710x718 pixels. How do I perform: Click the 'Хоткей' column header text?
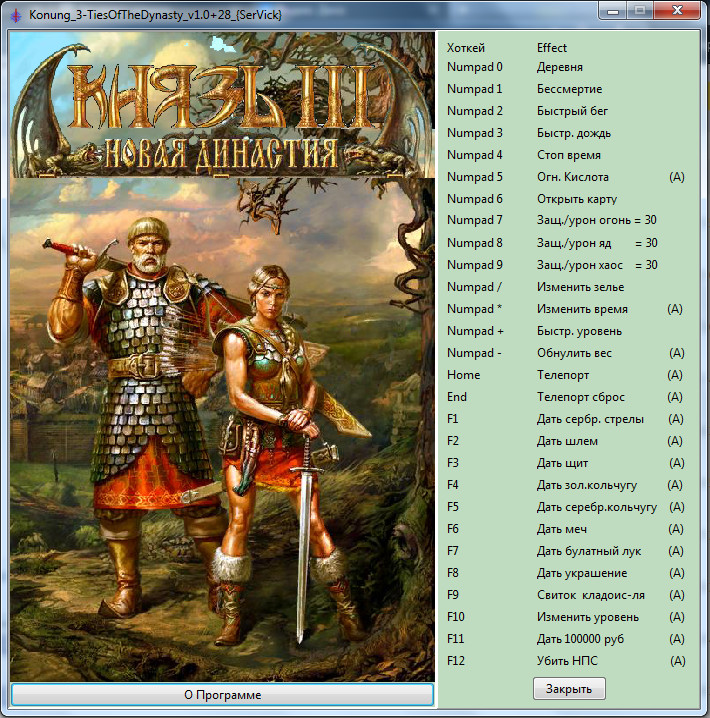[x=466, y=48]
